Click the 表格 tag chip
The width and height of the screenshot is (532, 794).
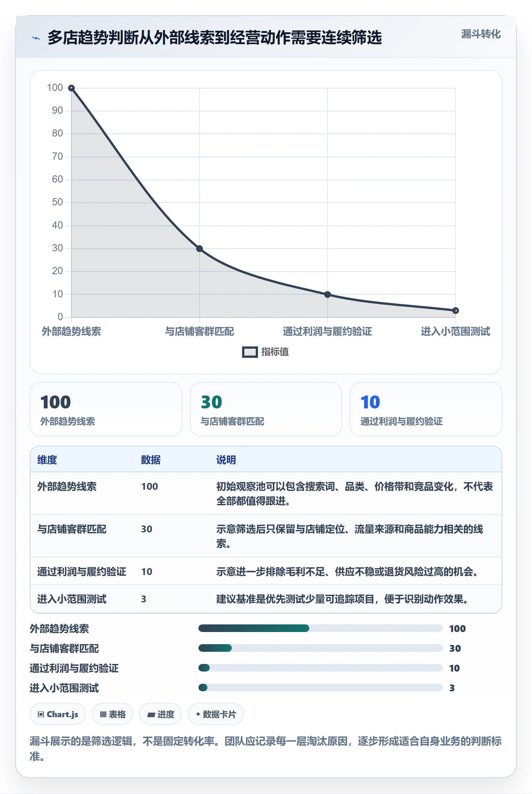(x=112, y=714)
